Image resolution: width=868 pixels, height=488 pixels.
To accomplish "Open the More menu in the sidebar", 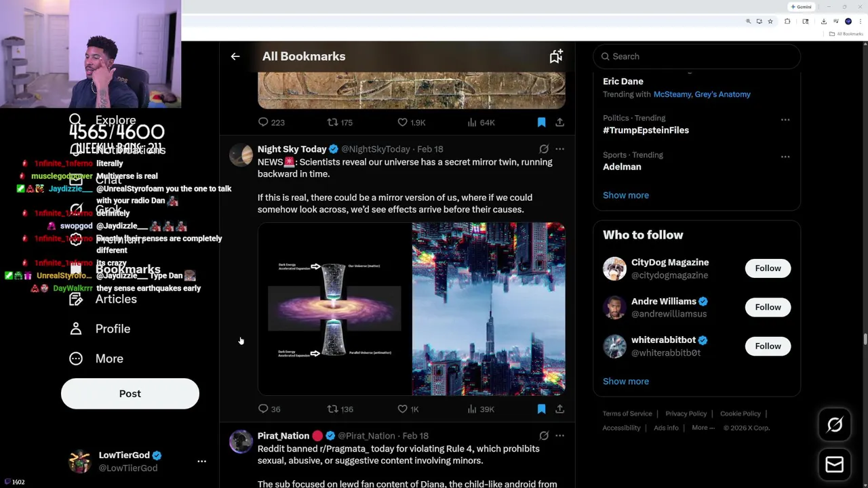I will tap(96, 359).
